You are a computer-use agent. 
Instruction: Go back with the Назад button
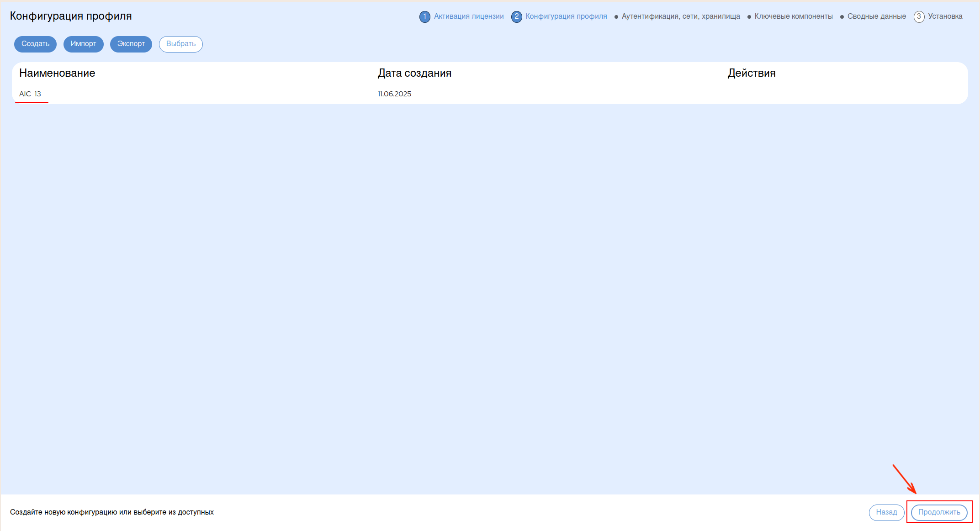886,512
